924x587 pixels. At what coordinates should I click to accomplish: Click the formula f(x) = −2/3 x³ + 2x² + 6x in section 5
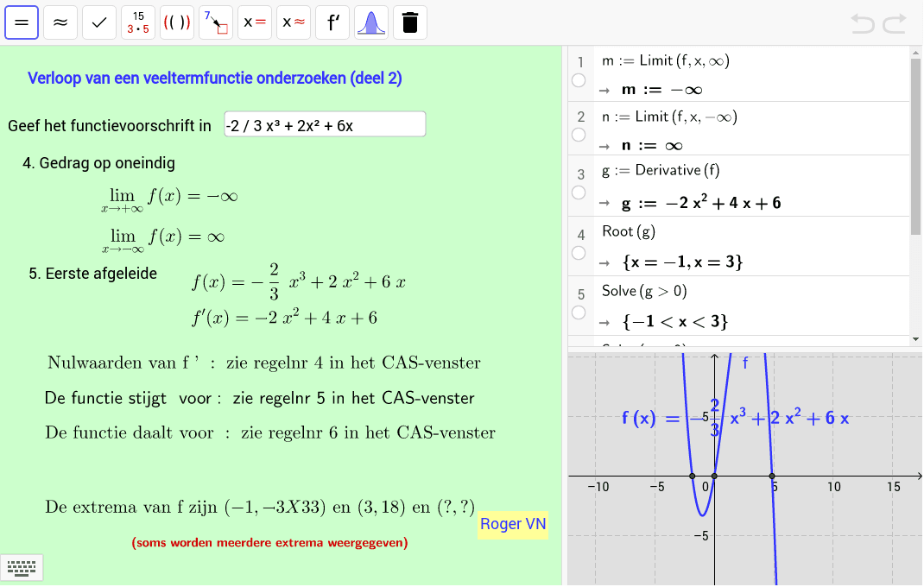[298, 281]
